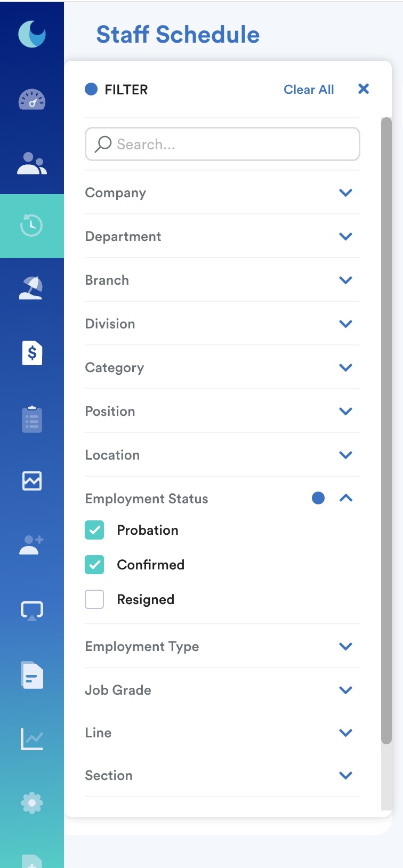This screenshot has width=403, height=868.
Task: Click the Clear All link
Action: (x=309, y=90)
